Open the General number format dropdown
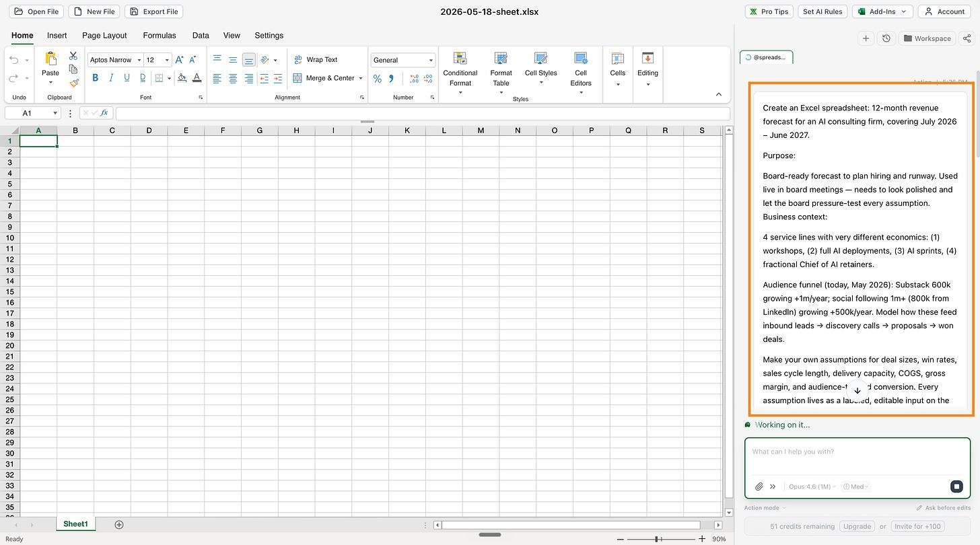This screenshot has width=980, height=545. 431,61
